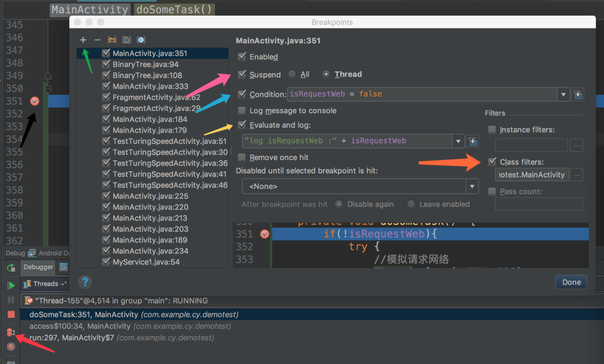
Task: Open the help question mark icon
Action: (85, 282)
